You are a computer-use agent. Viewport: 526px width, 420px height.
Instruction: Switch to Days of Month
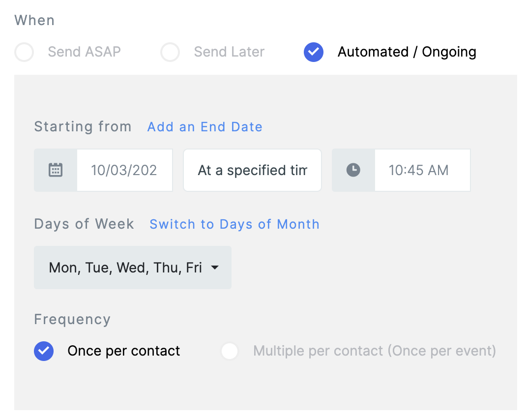(x=234, y=224)
